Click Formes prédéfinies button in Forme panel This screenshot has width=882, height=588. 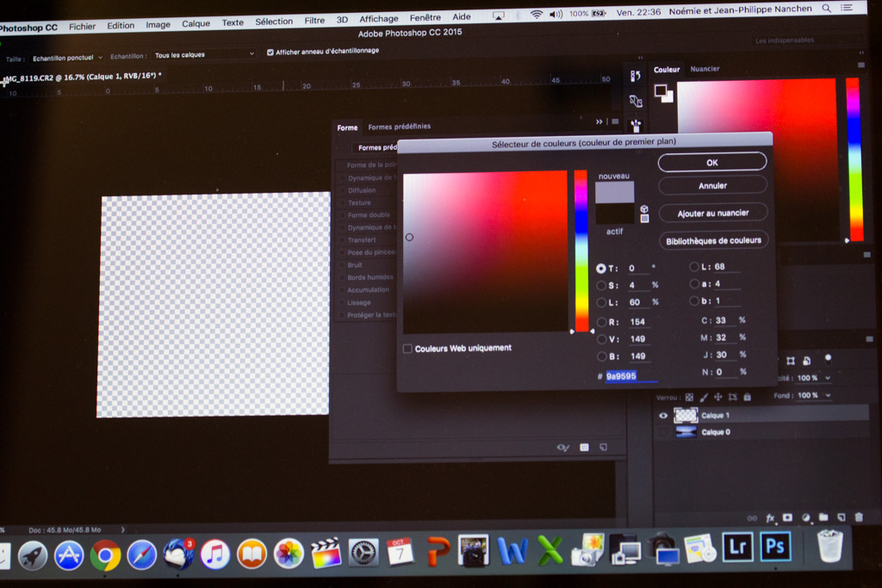(376, 147)
